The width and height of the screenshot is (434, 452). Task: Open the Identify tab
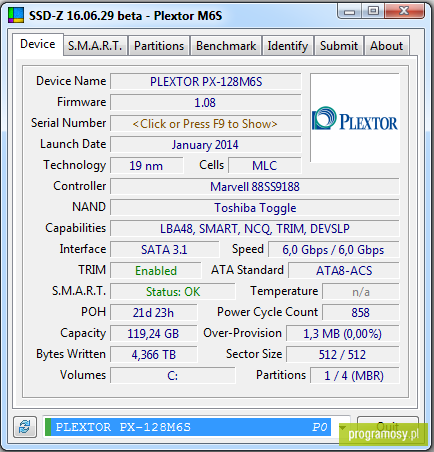[x=288, y=46]
